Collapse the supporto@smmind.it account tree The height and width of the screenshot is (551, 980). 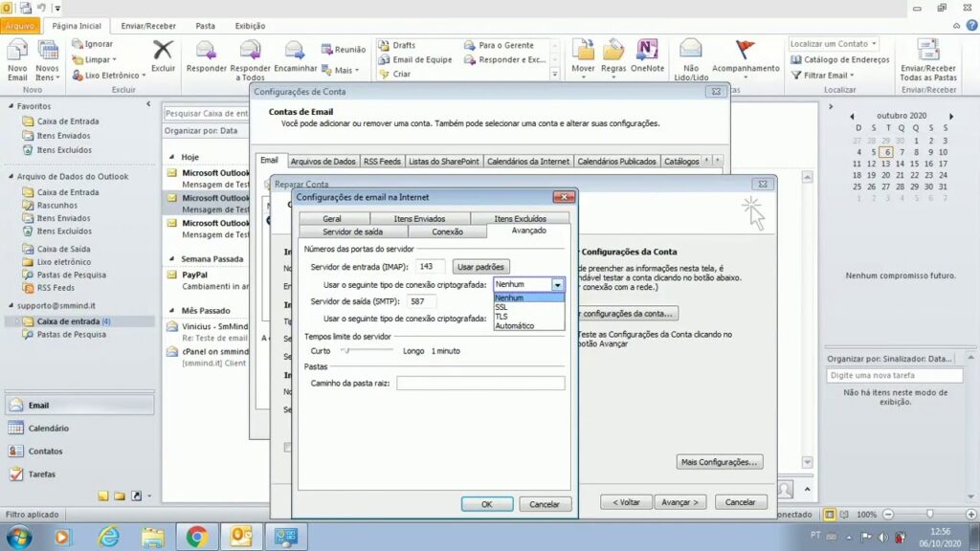pyautogui.click(x=11, y=305)
